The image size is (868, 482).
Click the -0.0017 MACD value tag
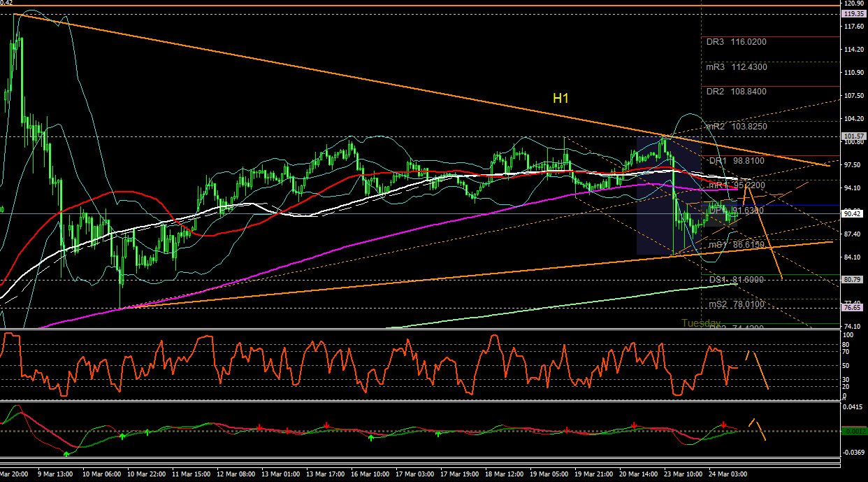[854, 431]
